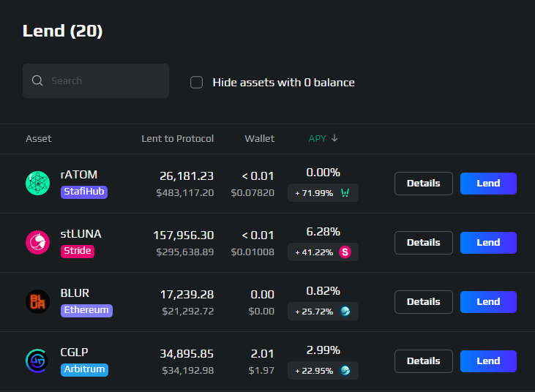This screenshot has height=392, width=535.
Task: Click the BLUR token icon
Action: 37,301
